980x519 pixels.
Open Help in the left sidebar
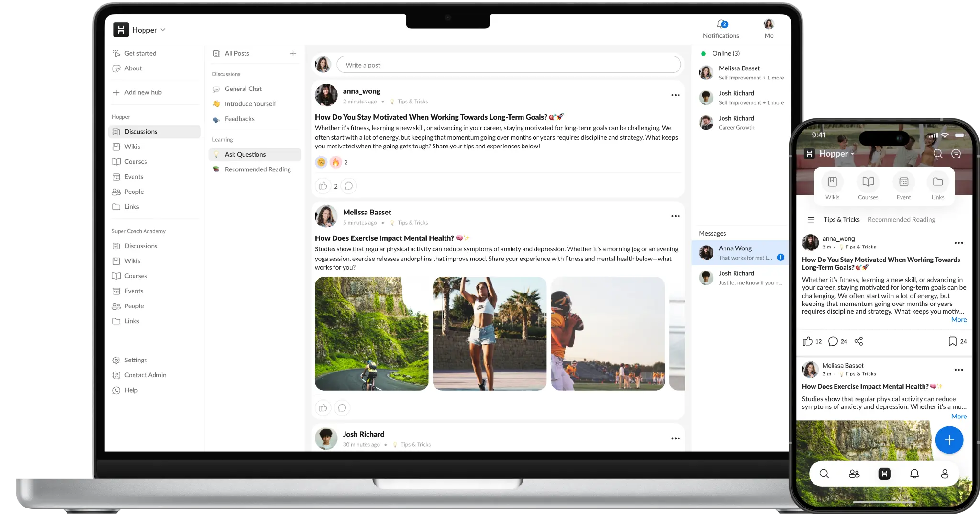(x=125, y=390)
